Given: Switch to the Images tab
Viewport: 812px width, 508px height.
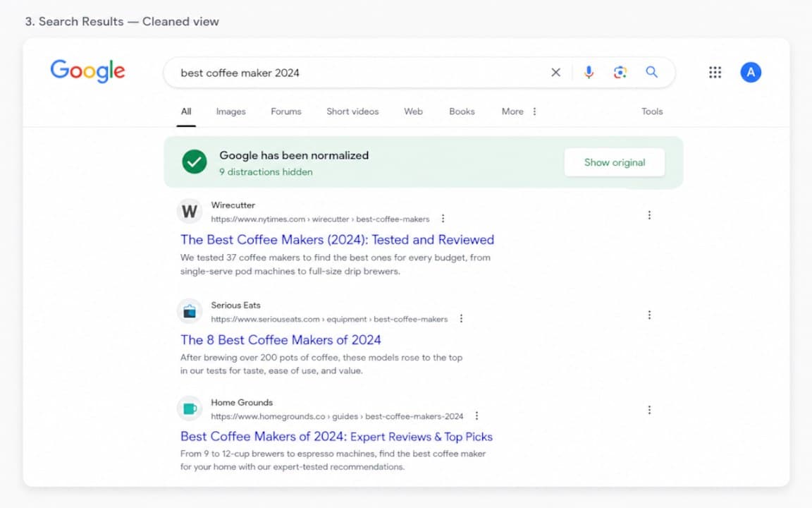Looking at the screenshot, I should (231, 111).
